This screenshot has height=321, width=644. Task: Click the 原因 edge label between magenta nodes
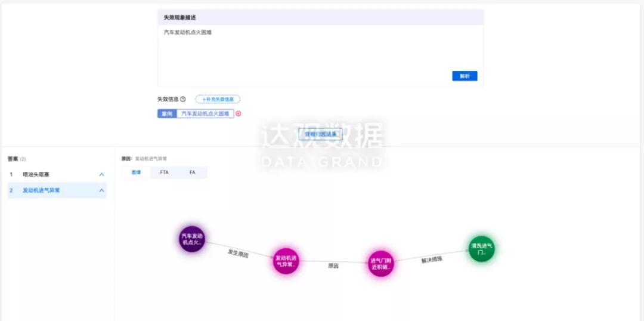333,266
